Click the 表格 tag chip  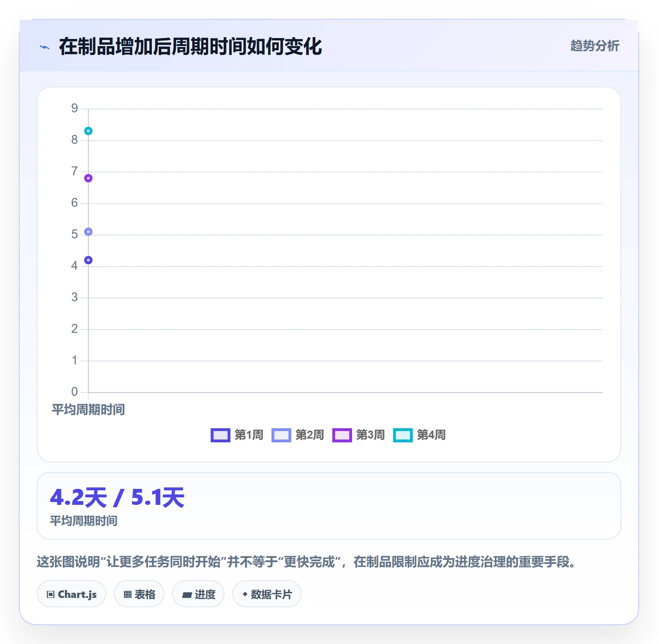(x=139, y=594)
